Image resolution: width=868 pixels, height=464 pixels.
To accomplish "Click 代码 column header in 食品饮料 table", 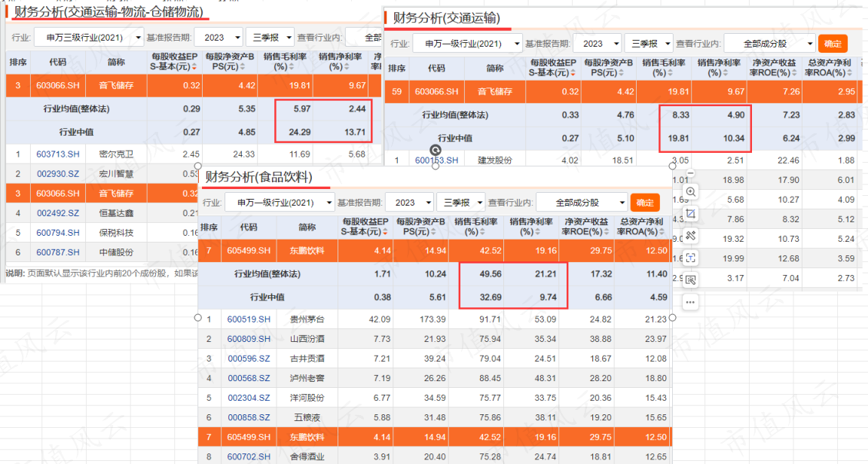I will click(249, 227).
